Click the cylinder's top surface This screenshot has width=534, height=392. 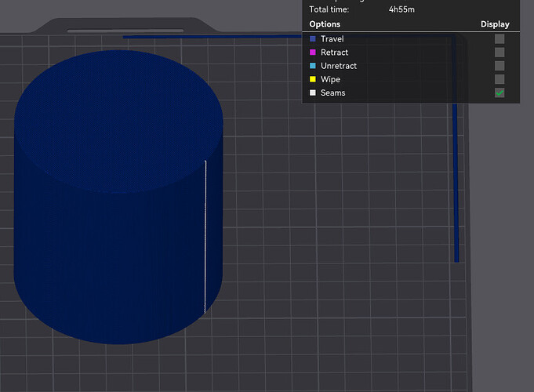119,122
